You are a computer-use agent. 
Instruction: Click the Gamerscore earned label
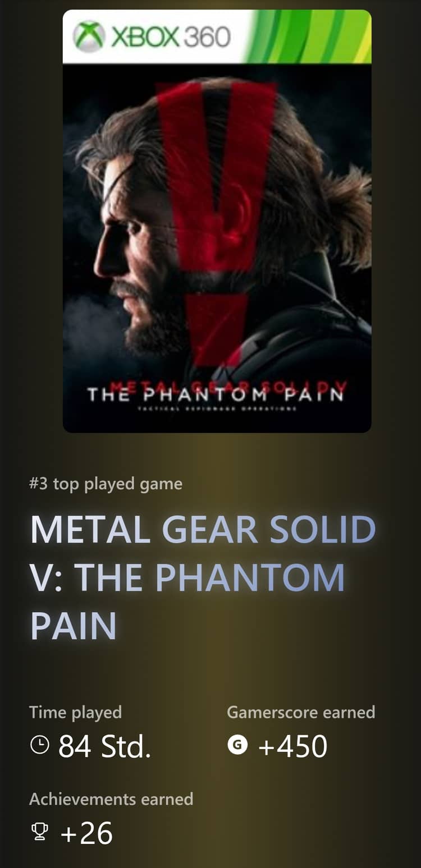point(301,713)
